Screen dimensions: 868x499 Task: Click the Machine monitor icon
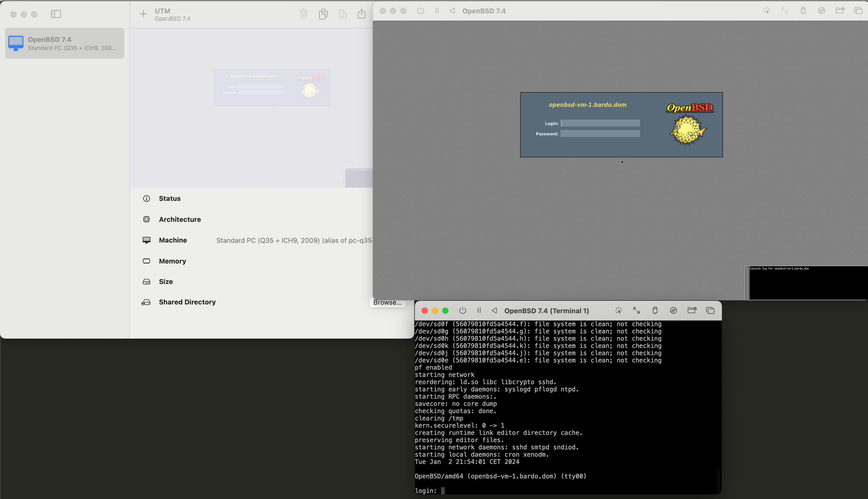tap(147, 240)
